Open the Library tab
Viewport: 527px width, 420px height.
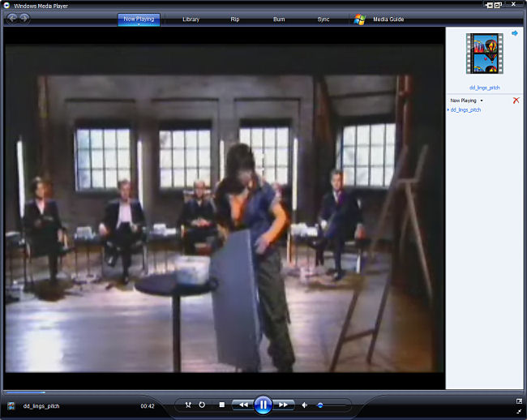(191, 19)
